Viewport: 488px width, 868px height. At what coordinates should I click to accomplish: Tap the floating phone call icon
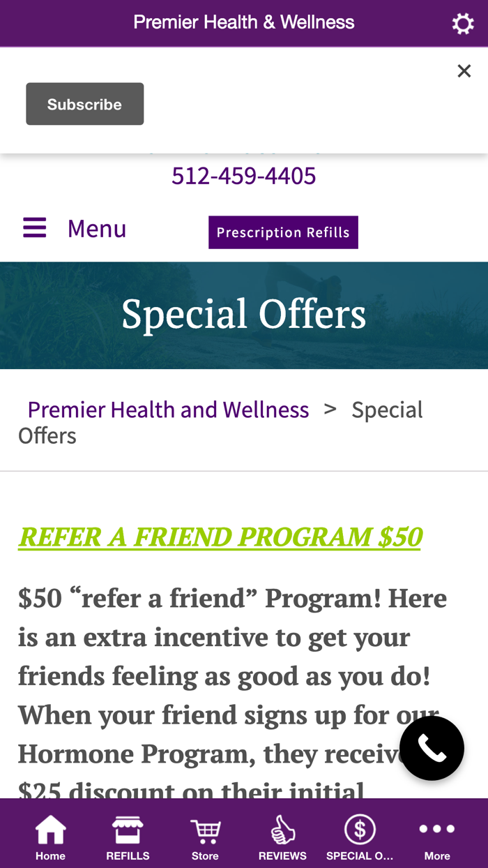(432, 747)
